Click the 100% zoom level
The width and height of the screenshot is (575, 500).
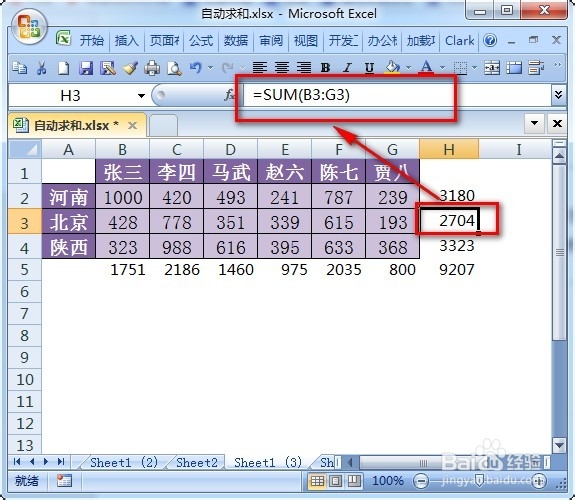388,481
